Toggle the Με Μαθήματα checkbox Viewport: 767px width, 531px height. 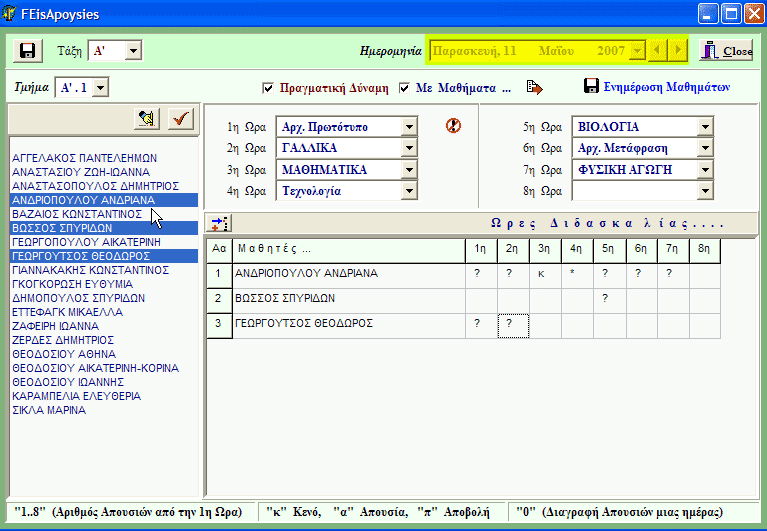pos(405,88)
